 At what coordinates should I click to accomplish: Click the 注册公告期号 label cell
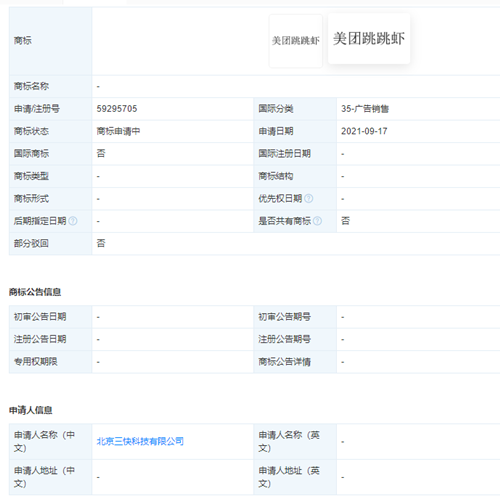(295, 339)
